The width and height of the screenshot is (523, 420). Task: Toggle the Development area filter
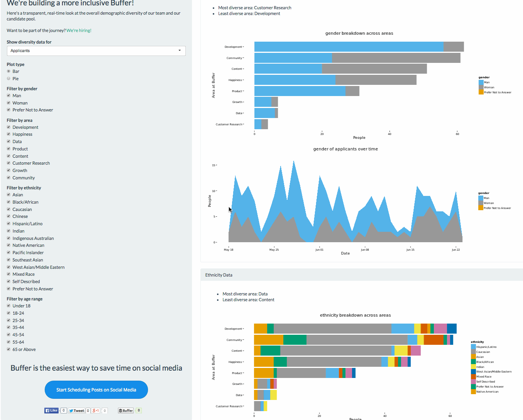[8, 127]
